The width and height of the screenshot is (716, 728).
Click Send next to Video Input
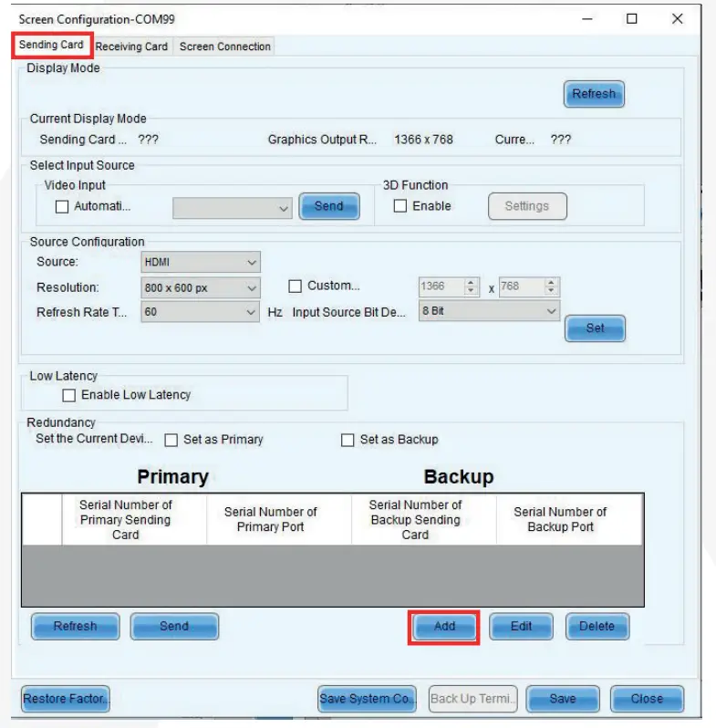click(329, 206)
